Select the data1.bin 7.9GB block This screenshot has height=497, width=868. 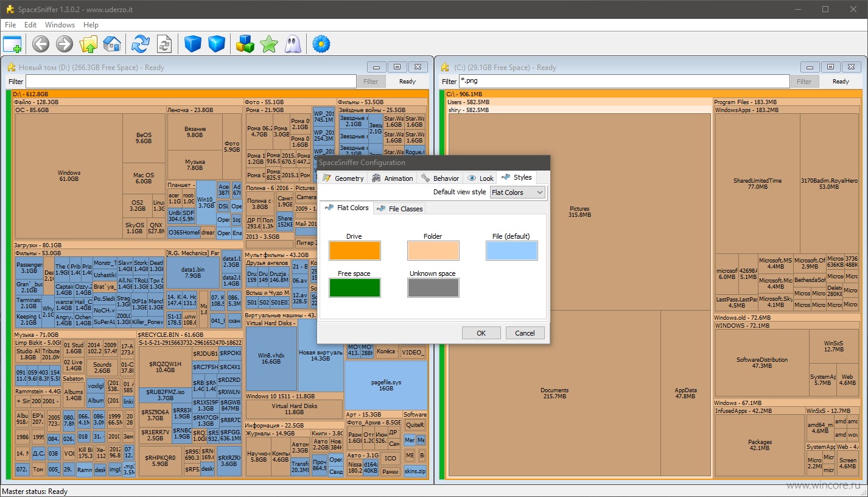192,272
